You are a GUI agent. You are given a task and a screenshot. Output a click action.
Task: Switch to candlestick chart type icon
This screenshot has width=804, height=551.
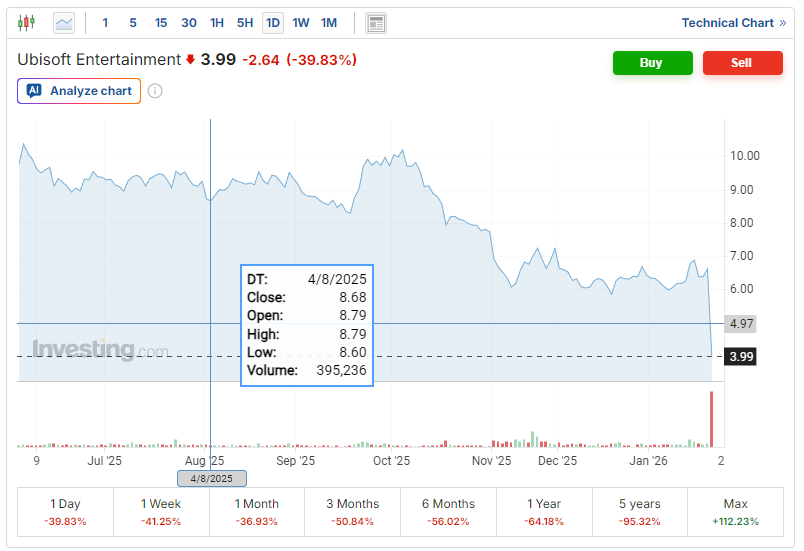(x=26, y=23)
